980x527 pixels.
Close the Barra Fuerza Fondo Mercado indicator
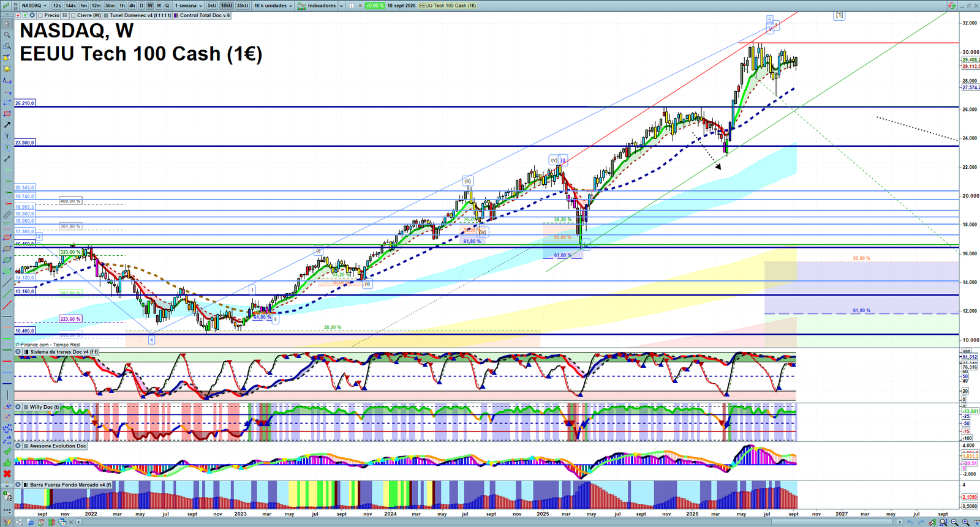(x=18, y=485)
